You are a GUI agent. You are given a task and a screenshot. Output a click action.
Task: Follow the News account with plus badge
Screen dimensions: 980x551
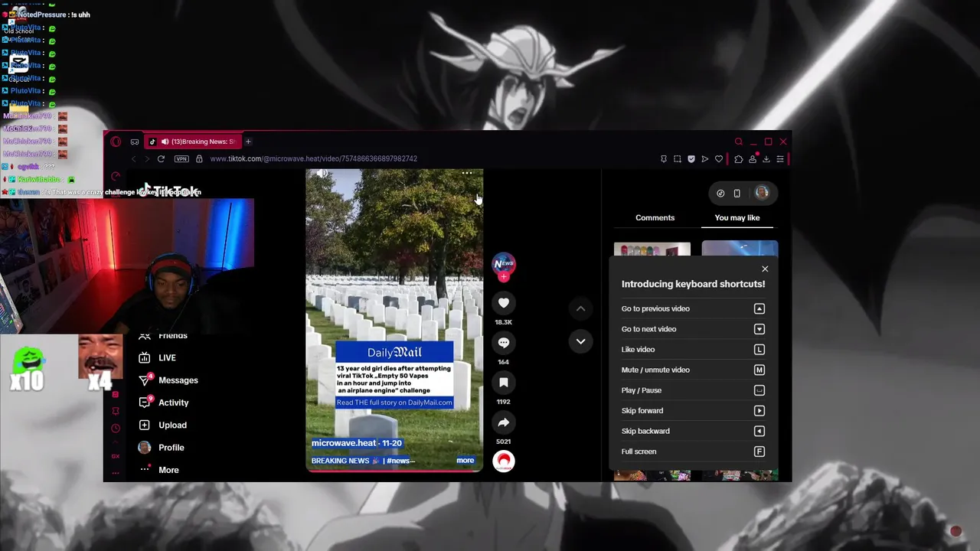click(x=503, y=277)
